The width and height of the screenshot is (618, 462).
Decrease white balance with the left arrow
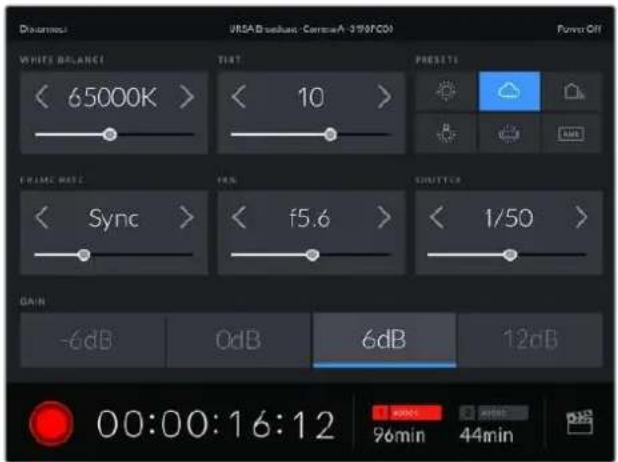(x=42, y=97)
